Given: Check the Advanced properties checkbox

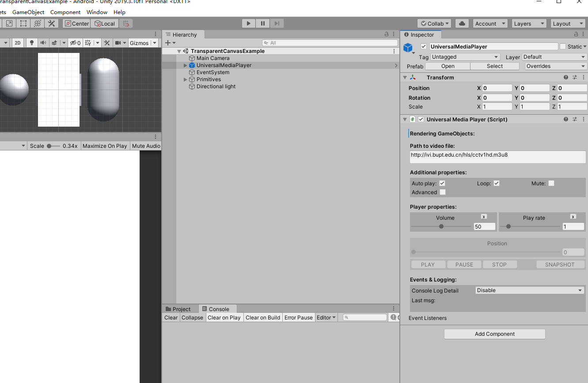Looking at the screenshot, I should pyautogui.click(x=442, y=192).
